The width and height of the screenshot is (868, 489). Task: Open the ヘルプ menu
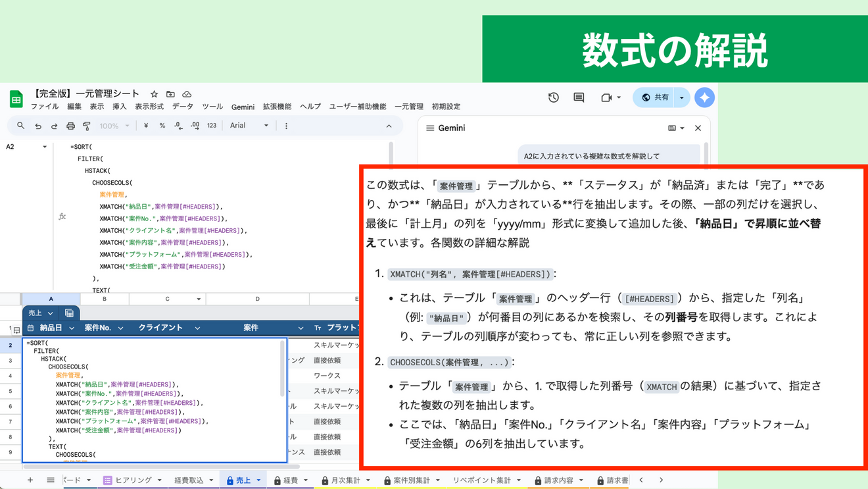tap(310, 107)
